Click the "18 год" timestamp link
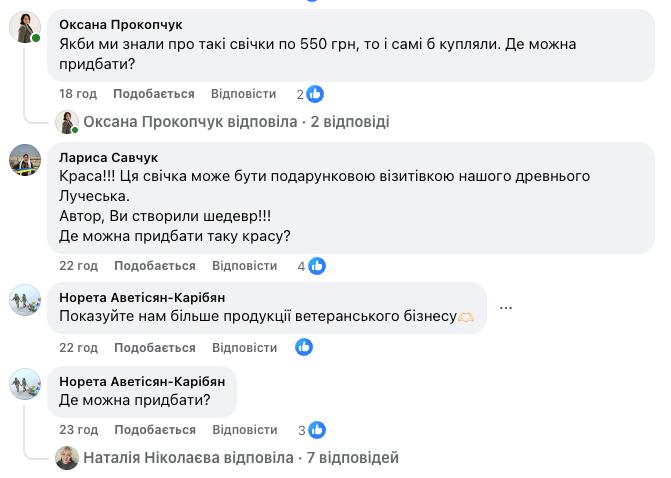 click(78, 94)
